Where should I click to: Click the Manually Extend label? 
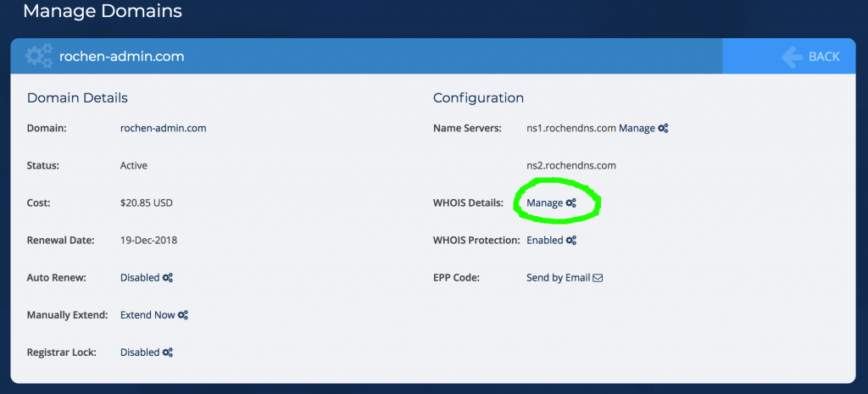[x=68, y=315]
